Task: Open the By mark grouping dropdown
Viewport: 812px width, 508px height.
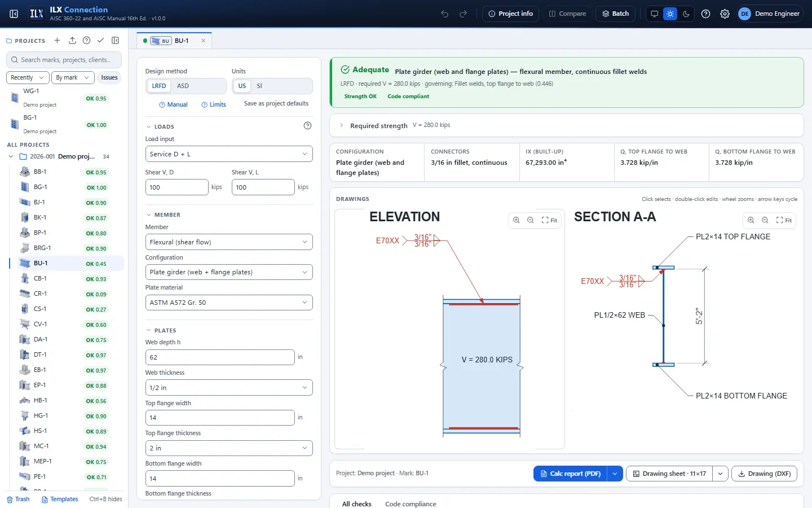Action: point(72,77)
